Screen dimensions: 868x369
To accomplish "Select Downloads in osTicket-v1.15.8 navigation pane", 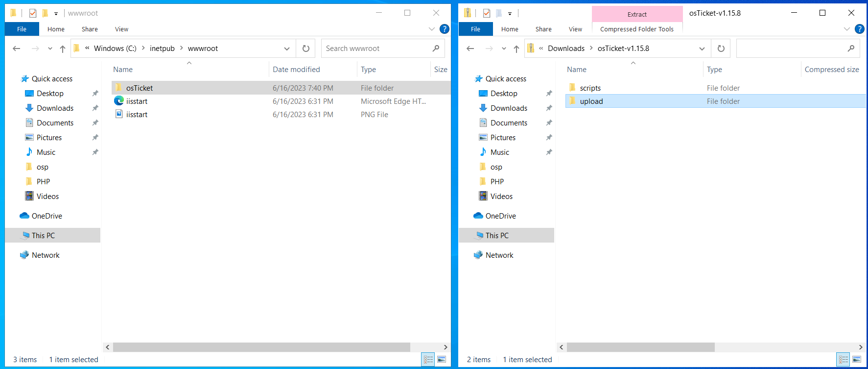I will [509, 108].
